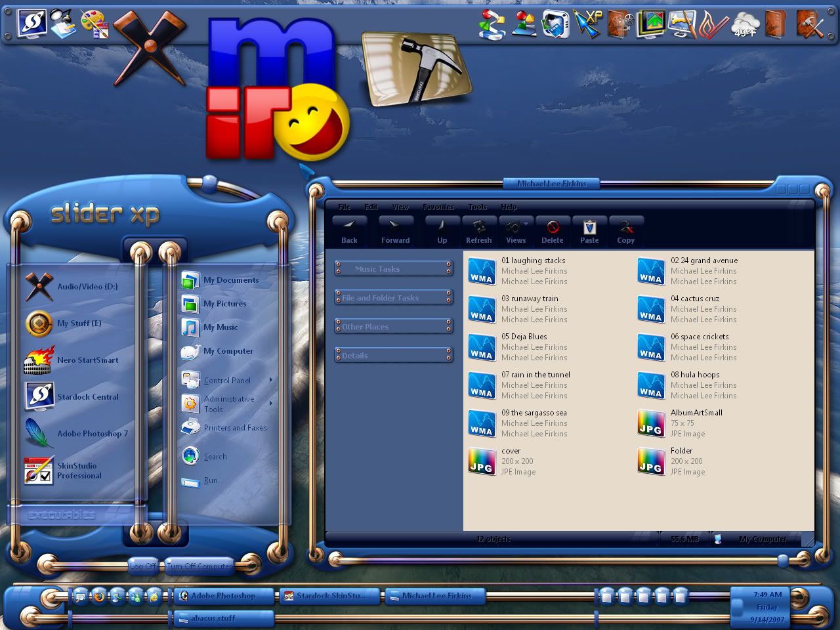
Task: Switch to Adobe Photoshop taskbar button
Action: click(224, 596)
